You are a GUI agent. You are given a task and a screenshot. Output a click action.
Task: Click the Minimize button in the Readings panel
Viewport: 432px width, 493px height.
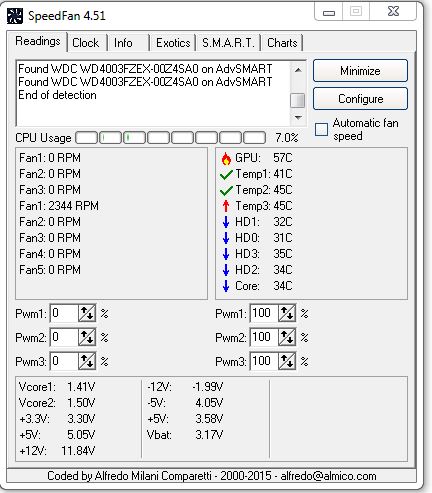click(360, 71)
